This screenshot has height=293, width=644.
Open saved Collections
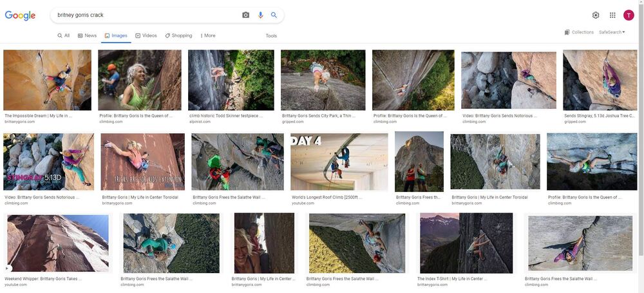(579, 32)
